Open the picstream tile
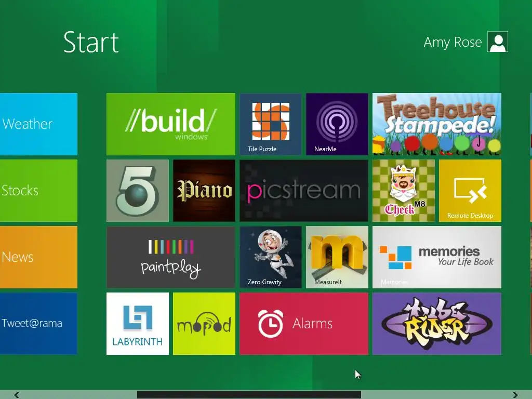 click(x=303, y=191)
